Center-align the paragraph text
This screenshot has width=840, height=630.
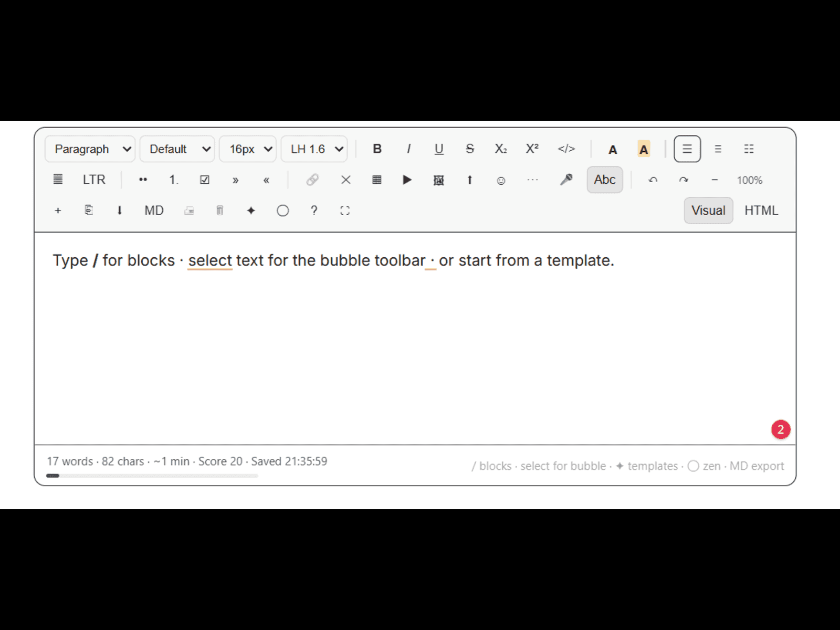tap(718, 149)
